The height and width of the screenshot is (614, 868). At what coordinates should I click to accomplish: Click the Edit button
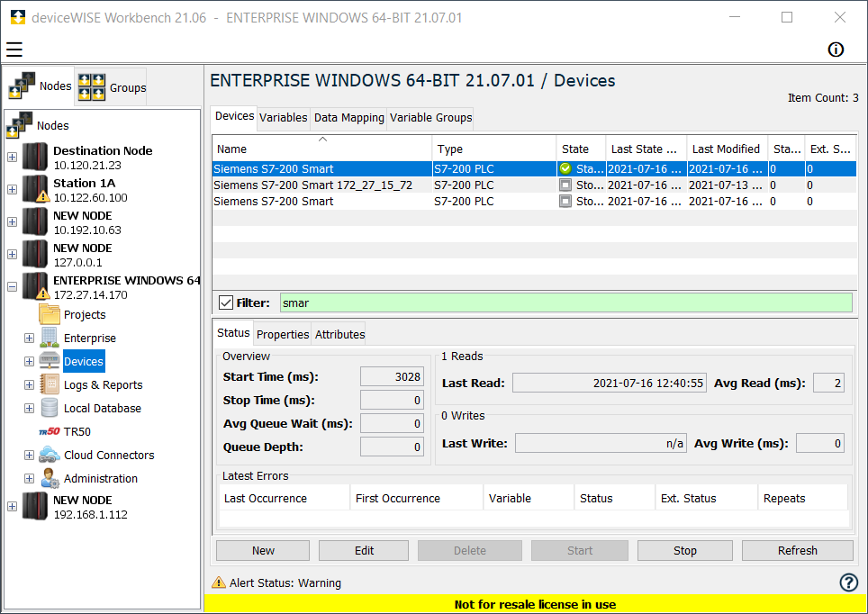[x=364, y=550]
